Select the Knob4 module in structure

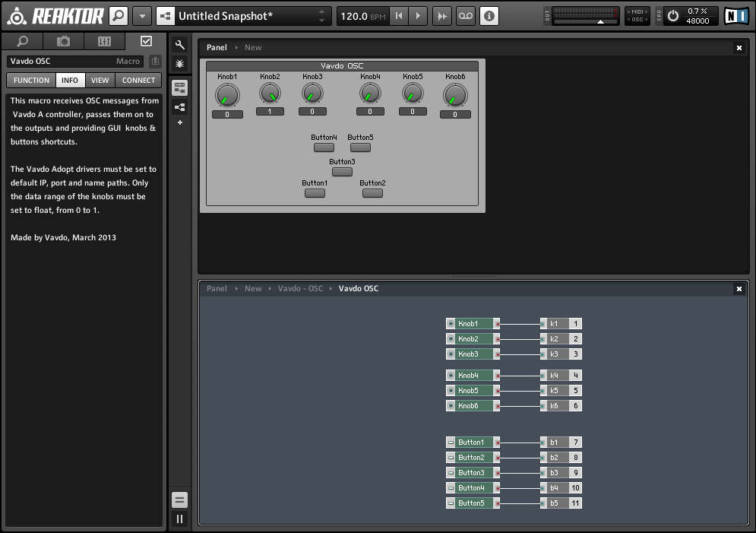click(473, 376)
